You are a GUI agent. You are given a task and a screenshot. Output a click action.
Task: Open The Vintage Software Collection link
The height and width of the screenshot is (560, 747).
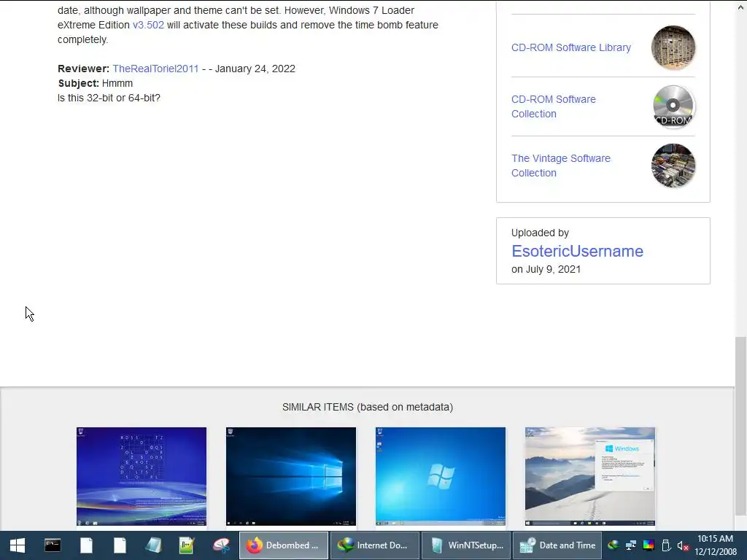coord(561,166)
